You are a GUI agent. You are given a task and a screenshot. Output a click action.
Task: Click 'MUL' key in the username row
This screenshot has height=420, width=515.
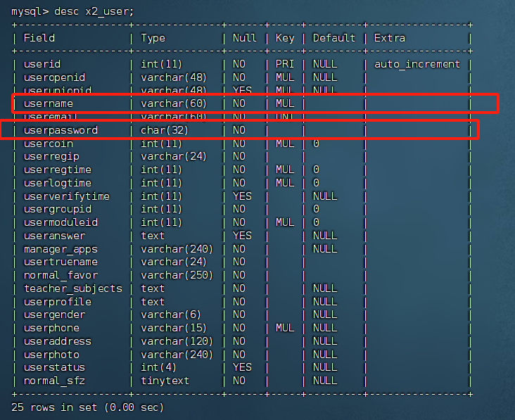coord(284,103)
